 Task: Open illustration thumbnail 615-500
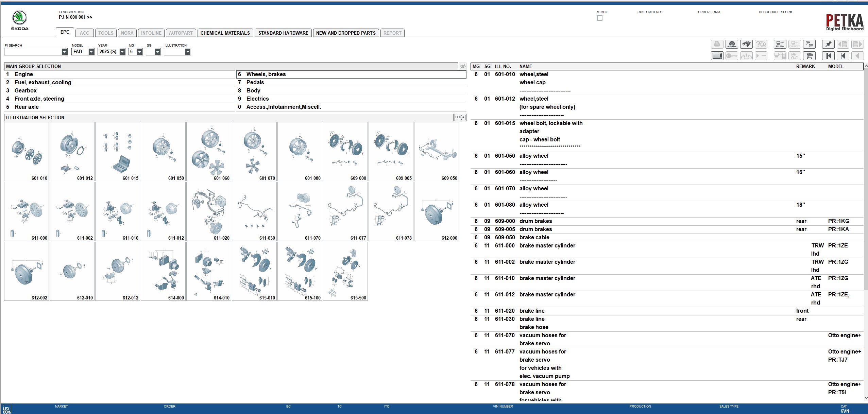pyautogui.click(x=345, y=271)
